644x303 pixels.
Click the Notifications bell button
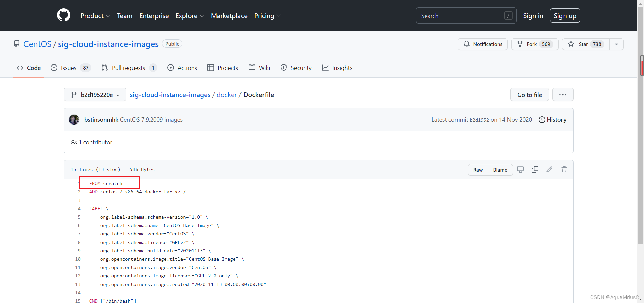[482, 44]
